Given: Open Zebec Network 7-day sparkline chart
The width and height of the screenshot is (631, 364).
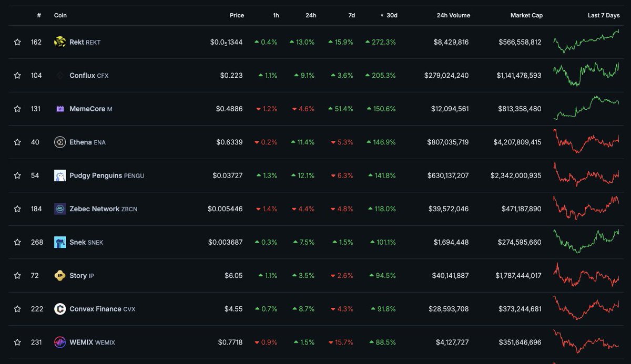Looking at the screenshot, I should point(586,208).
